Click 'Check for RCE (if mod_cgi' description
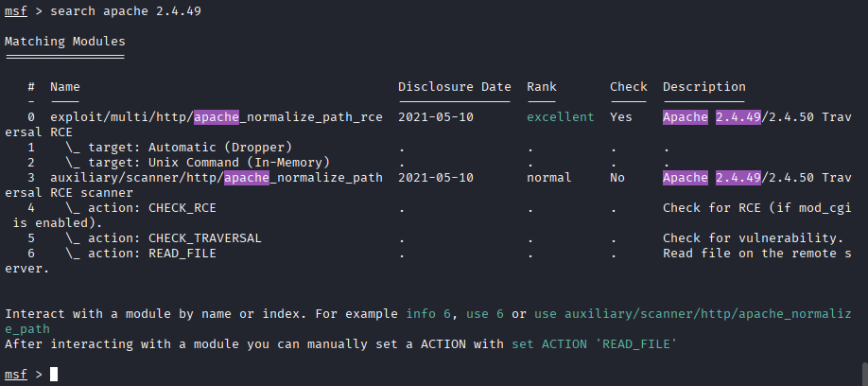The height and width of the screenshot is (386, 868). [x=756, y=208]
